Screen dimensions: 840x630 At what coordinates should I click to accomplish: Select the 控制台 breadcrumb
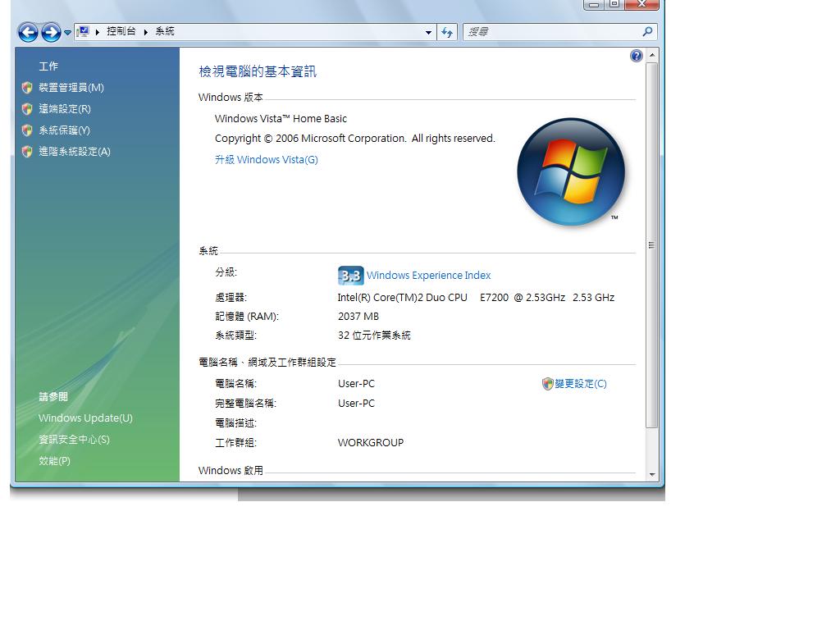tap(121, 31)
